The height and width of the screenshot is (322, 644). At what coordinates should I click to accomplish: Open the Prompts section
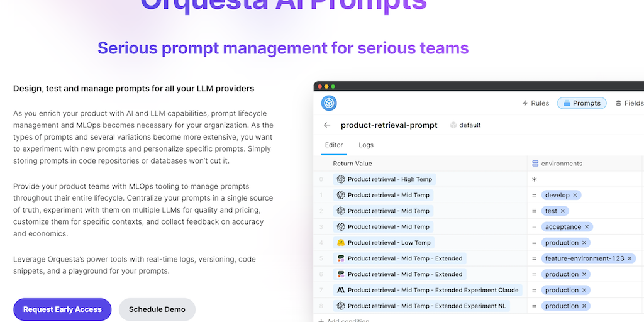tap(582, 103)
